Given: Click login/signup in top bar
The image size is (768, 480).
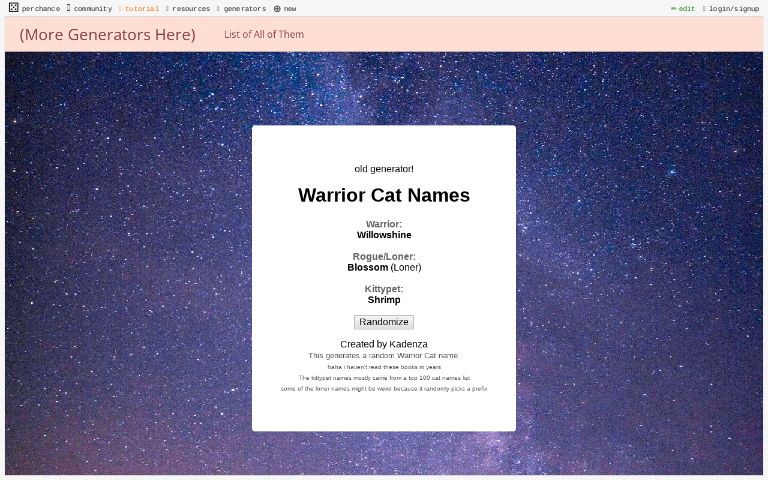Looking at the screenshot, I should pyautogui.click(x=733, y=9).
